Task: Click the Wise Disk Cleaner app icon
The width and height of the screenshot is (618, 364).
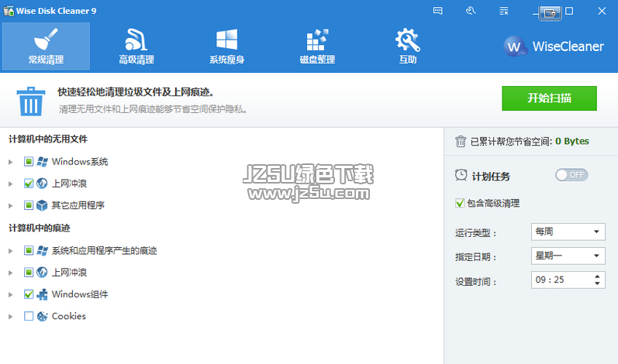Action: [x=9, y=11]
